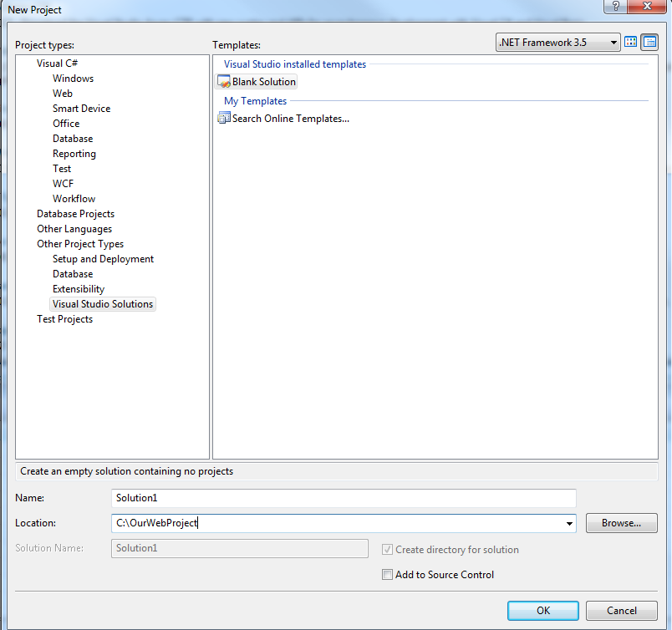Select Web under Visual C#

(x=63, y=94)
